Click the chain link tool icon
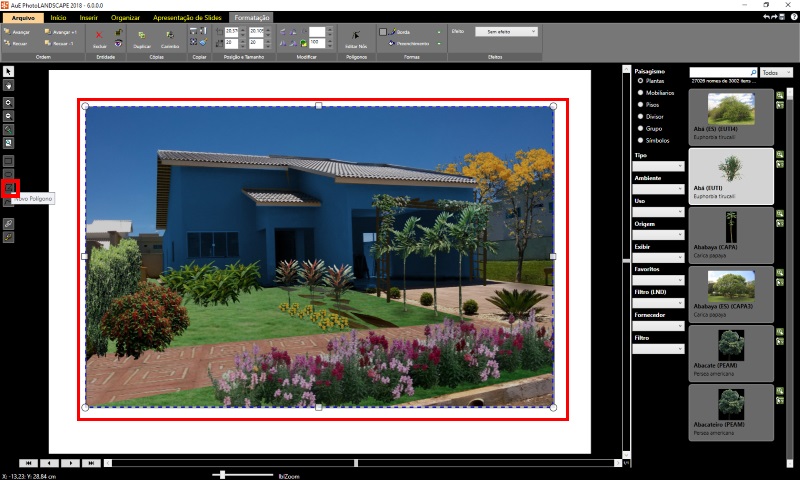800x480 pixels. click(8, 223)
